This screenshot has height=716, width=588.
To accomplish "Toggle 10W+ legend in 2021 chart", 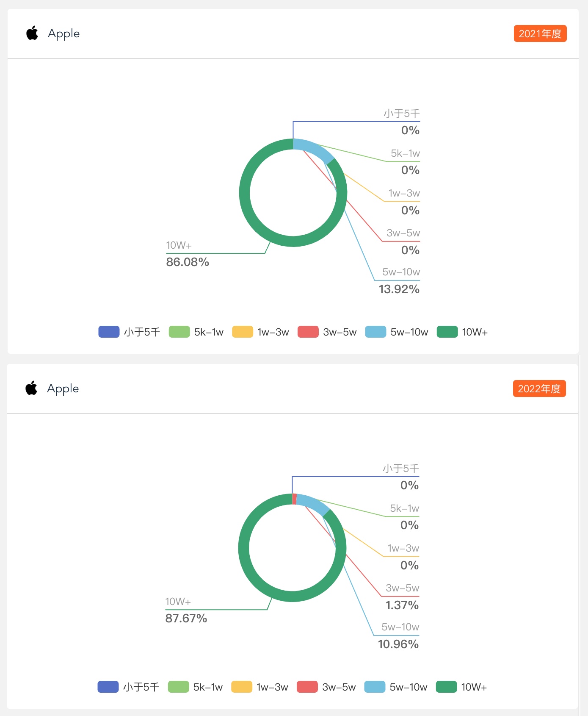I will pos(462,332).
